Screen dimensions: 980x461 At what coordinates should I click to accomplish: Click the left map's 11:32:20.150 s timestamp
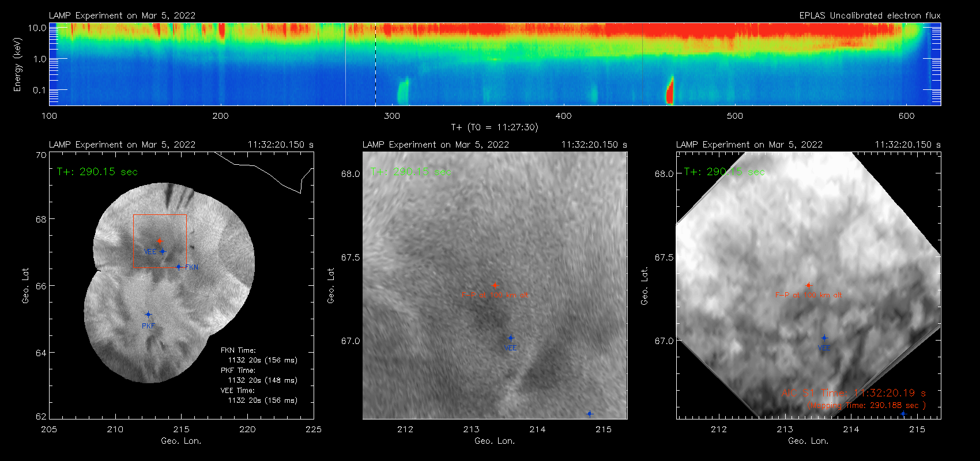point(281,145)
